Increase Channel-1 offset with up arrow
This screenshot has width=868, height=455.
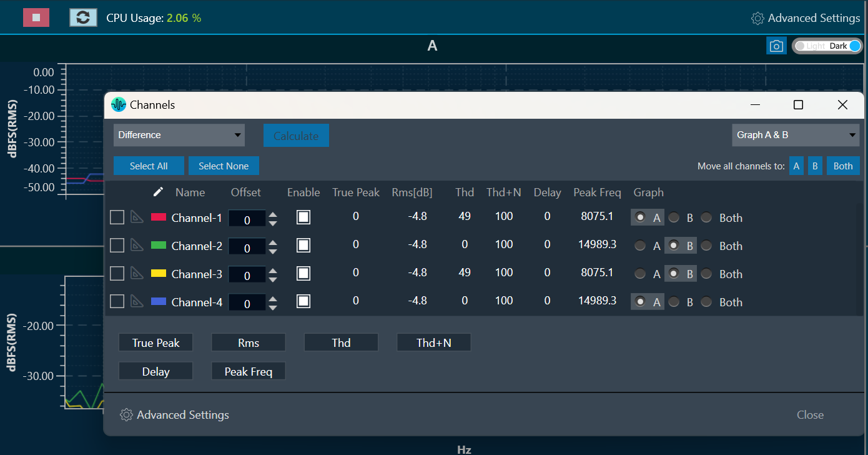tap(273, 214)
